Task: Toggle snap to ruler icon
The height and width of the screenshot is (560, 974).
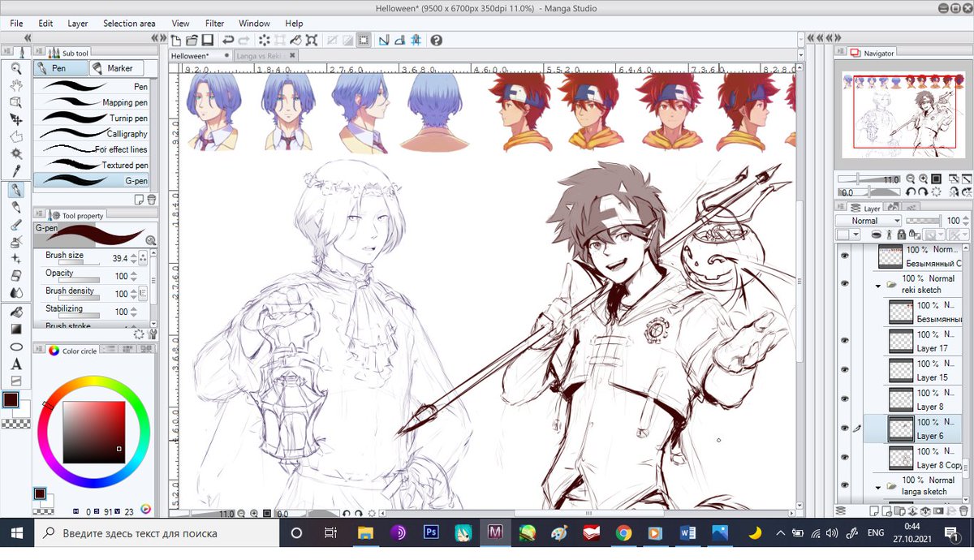Action: (x=384, y=40)
